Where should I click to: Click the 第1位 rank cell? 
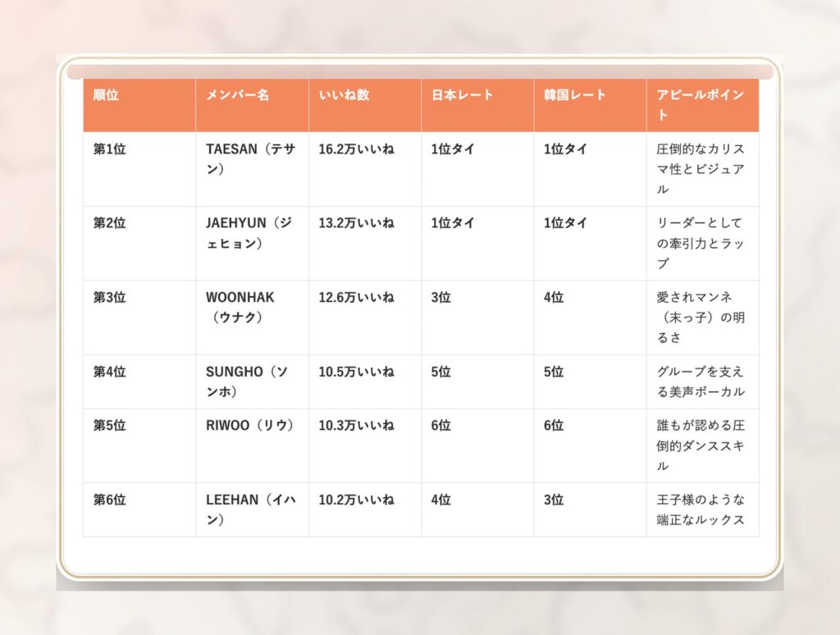[x=109, y=149]
